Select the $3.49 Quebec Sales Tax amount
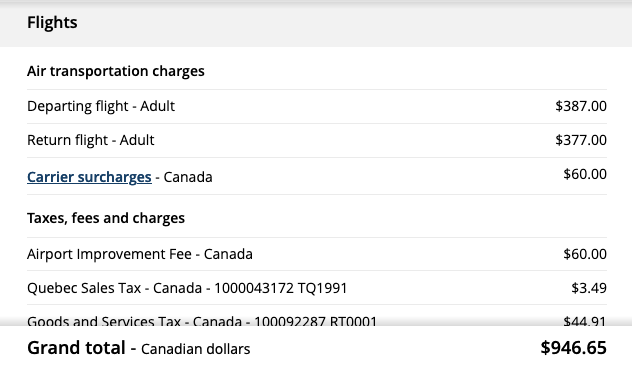 pos(589,288)
